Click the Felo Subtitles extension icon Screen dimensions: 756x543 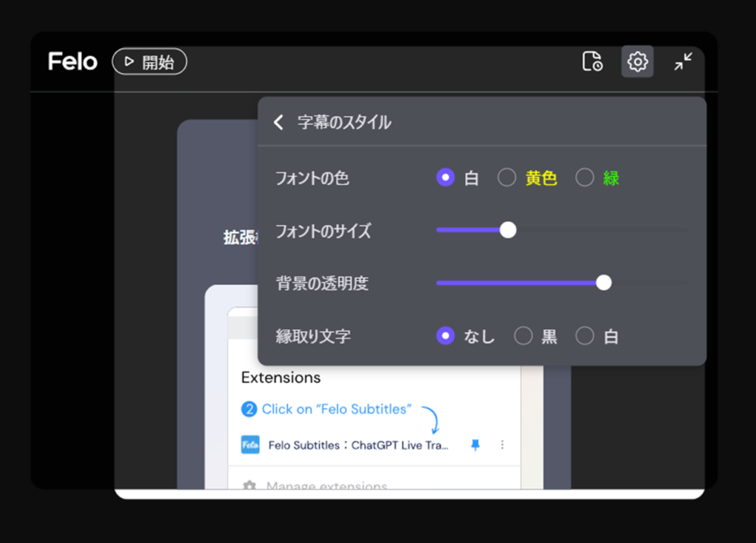coord(250,445)
